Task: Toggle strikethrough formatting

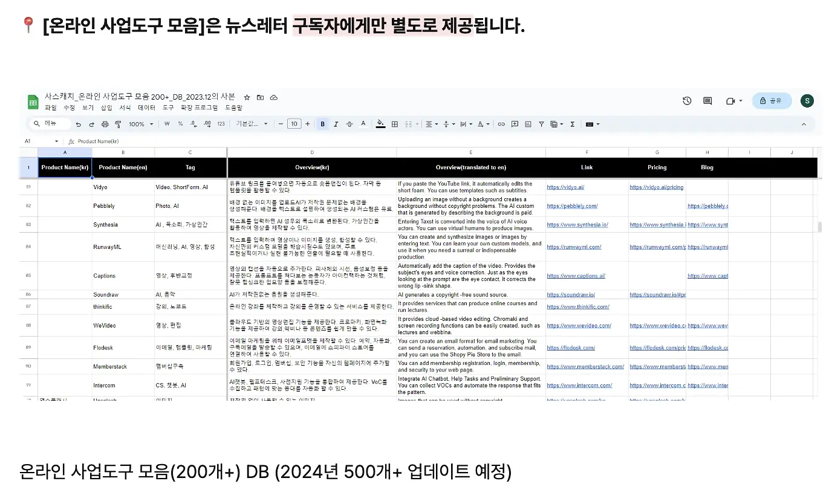Action: tap(349, 124)
